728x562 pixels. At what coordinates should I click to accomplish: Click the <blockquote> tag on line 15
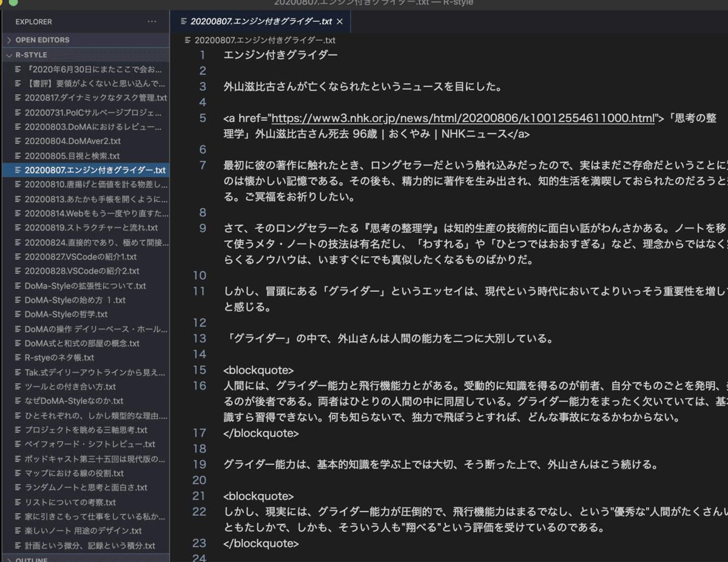tap(258, 370)
